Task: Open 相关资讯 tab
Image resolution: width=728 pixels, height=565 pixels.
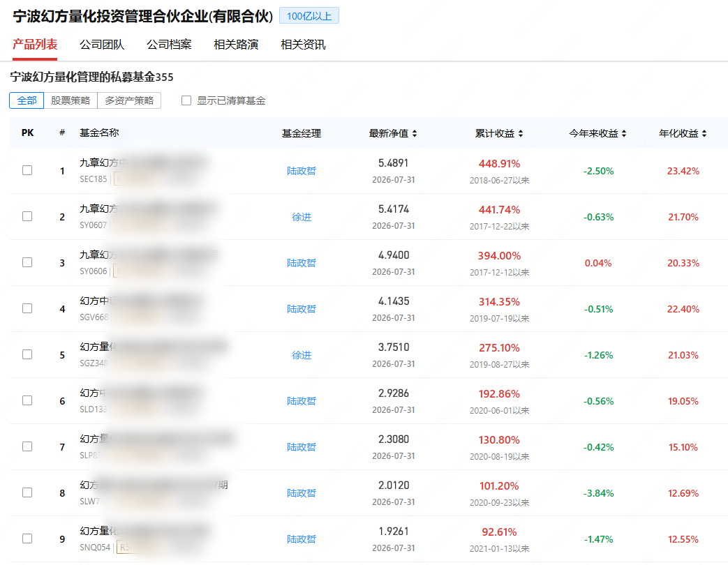Action: 303,45
